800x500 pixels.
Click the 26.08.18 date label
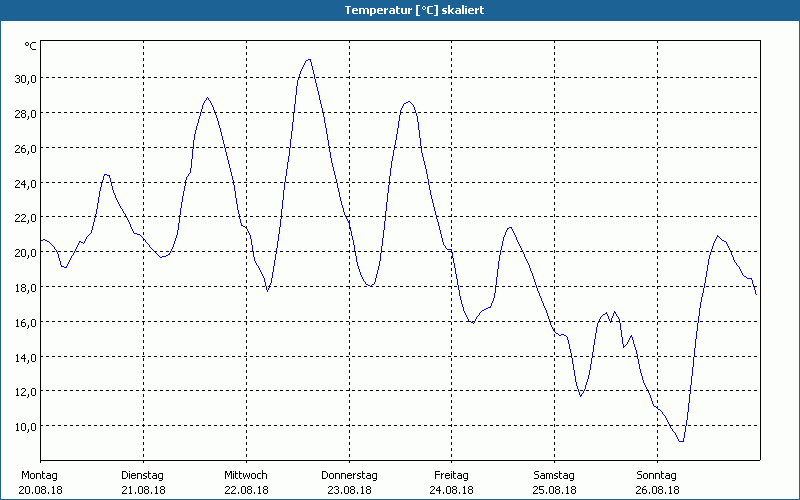(657, 490)
